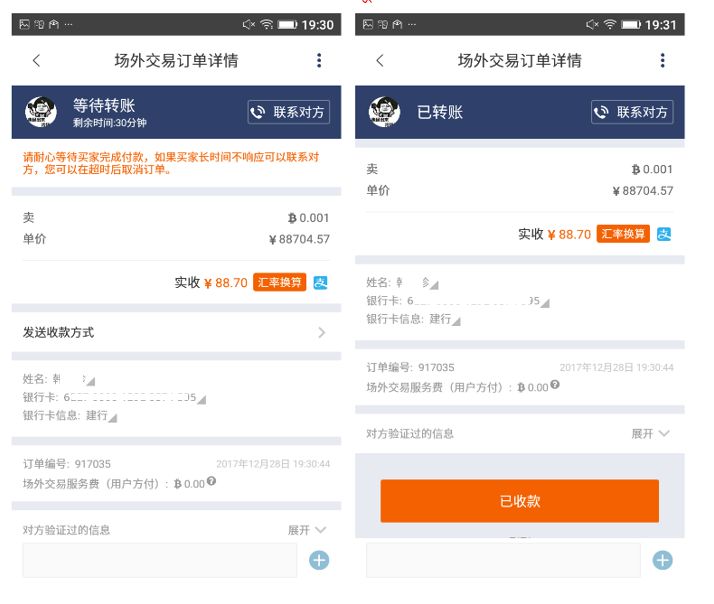Screen dimensions: 714x604
Task: Tap the plus attachment icon on right screen
Action: (x=663, y=560)
